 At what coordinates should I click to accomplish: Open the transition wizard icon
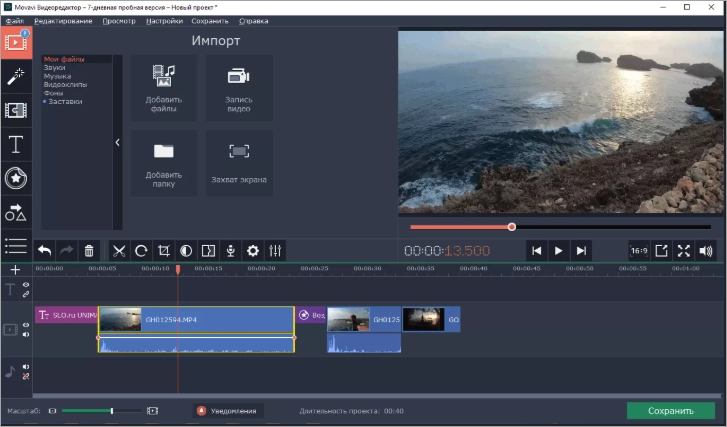click(208, 251)
